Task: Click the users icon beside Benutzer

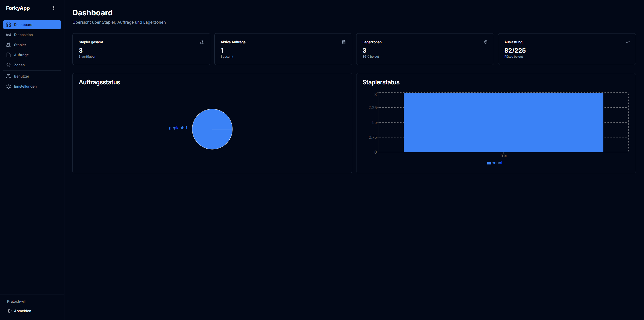Action: coord(8,76)
